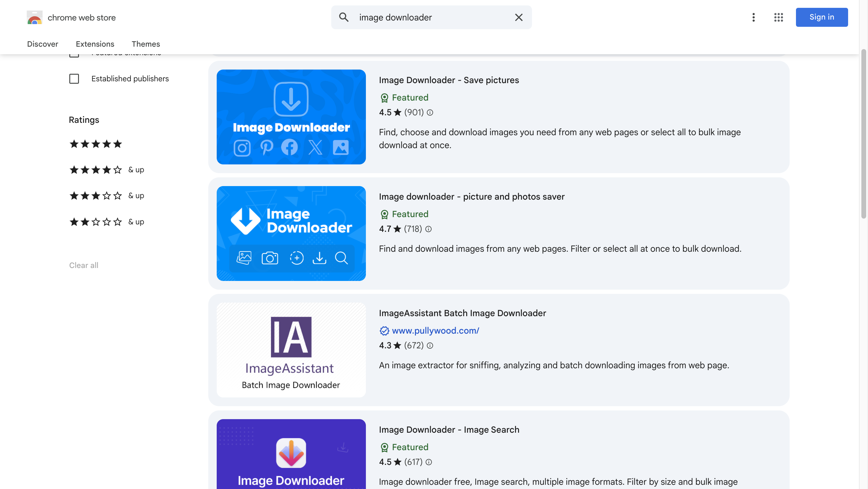The width and height of the screenshot is (868, 489).
Task: Open the Image Downloader - Image Search thumbnail
Action: (291, 454)
